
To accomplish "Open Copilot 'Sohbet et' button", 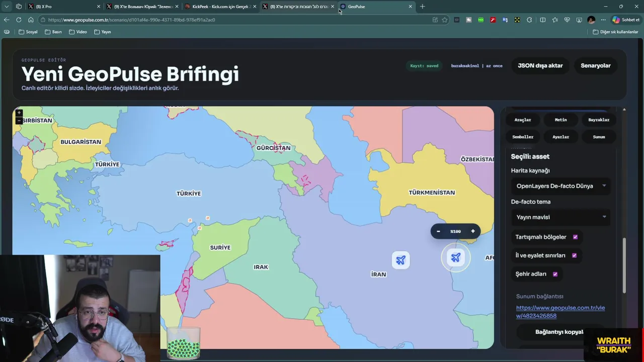I will [x=626, y=20].
